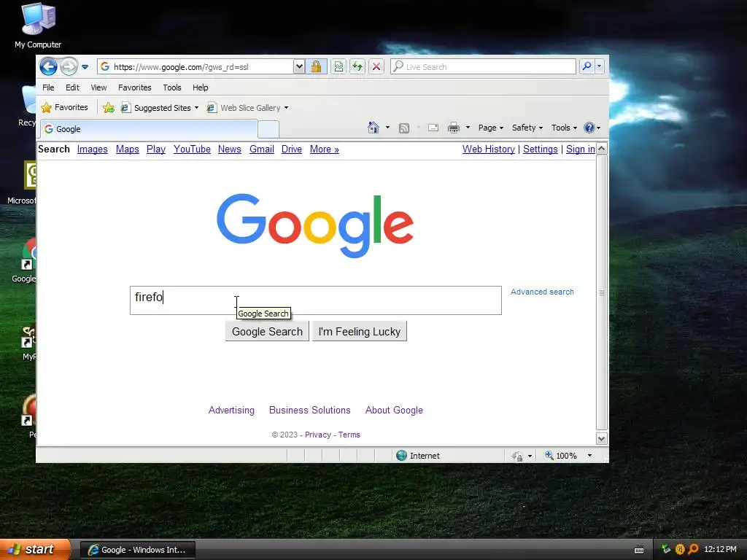Screen dimensions: 747x560
Task: Open the Page command menu
Action: pyautogui.click(x=491, y=128)
